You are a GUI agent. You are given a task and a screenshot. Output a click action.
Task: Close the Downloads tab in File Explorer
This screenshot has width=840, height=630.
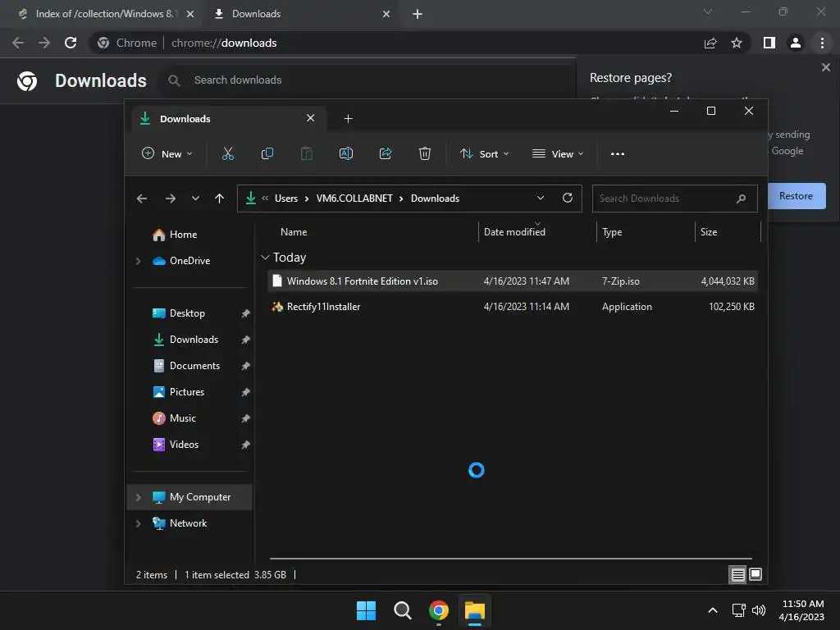tap(311, 118)
